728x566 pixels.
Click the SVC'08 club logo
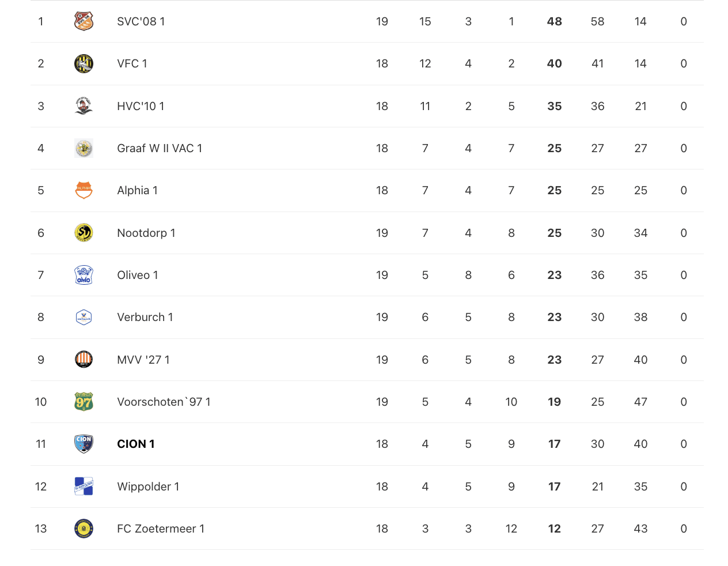coord(84,21)
